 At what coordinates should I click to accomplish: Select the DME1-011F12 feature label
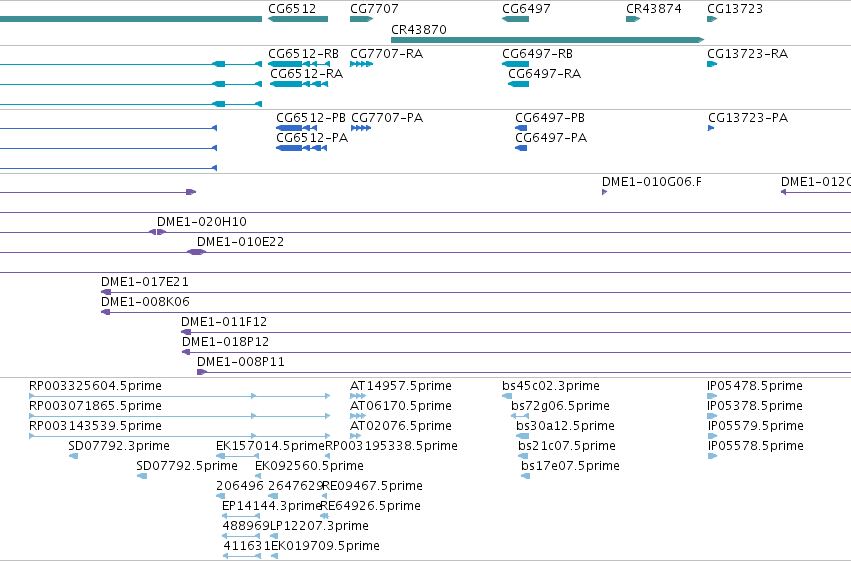pos(224,322)
